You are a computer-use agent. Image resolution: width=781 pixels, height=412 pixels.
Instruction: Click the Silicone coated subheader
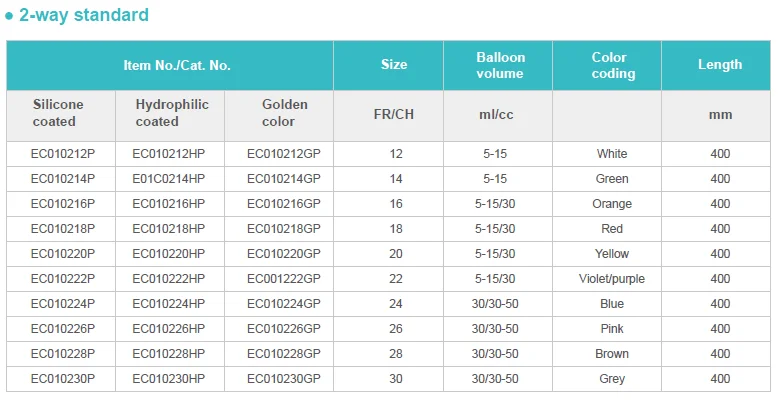pyautogui.click(x=58, y=113)
